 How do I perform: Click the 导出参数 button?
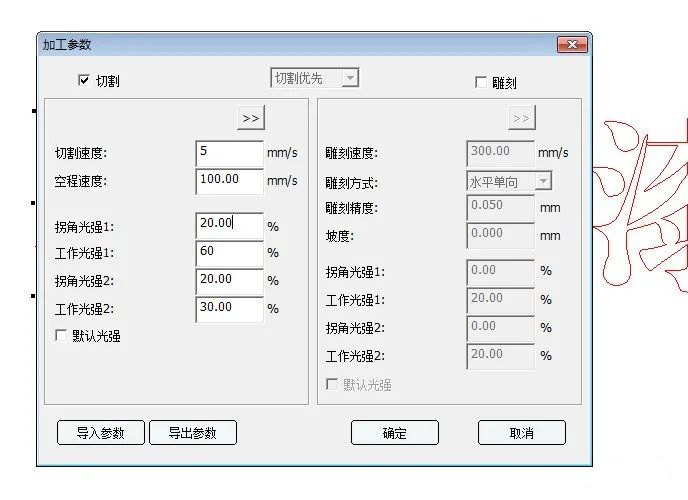[193, 433]
